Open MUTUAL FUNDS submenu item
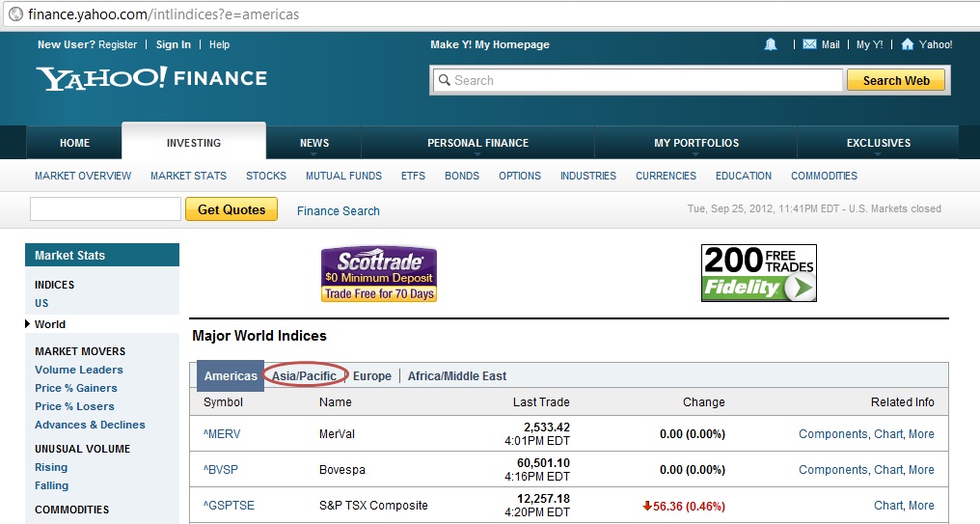980x524 pixels. (343, 176)
